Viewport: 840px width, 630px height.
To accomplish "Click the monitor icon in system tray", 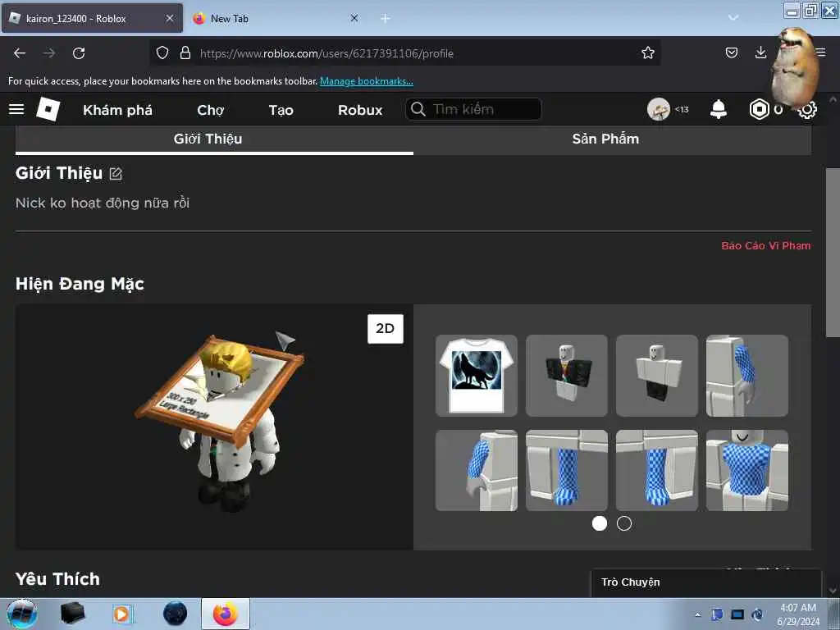I will [737, 614].
